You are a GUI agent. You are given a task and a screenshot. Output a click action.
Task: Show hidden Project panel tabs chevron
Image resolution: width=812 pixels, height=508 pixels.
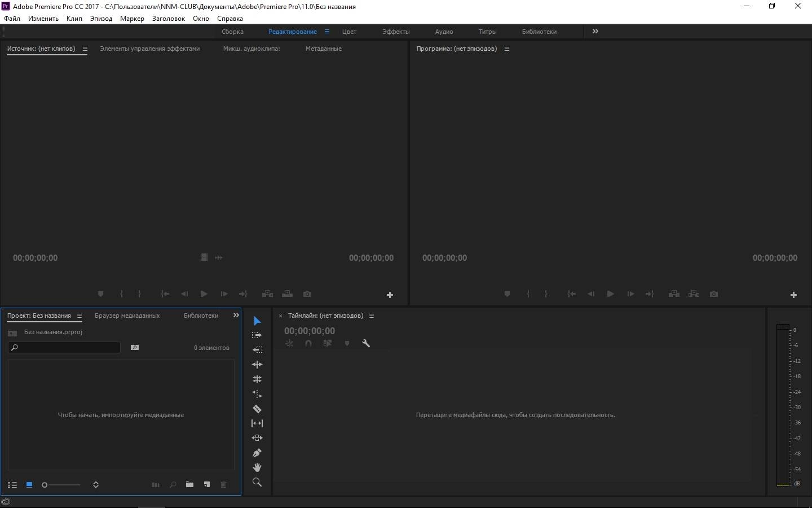point(236,316)
